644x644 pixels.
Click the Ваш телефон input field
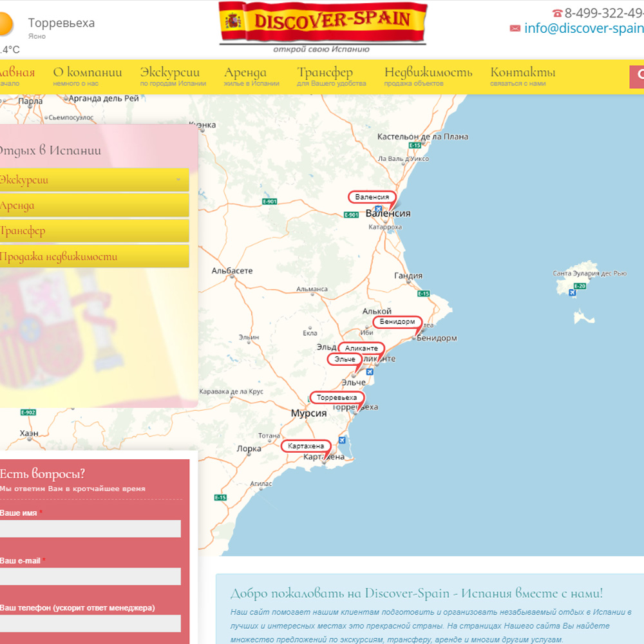[x=90, y=623]
